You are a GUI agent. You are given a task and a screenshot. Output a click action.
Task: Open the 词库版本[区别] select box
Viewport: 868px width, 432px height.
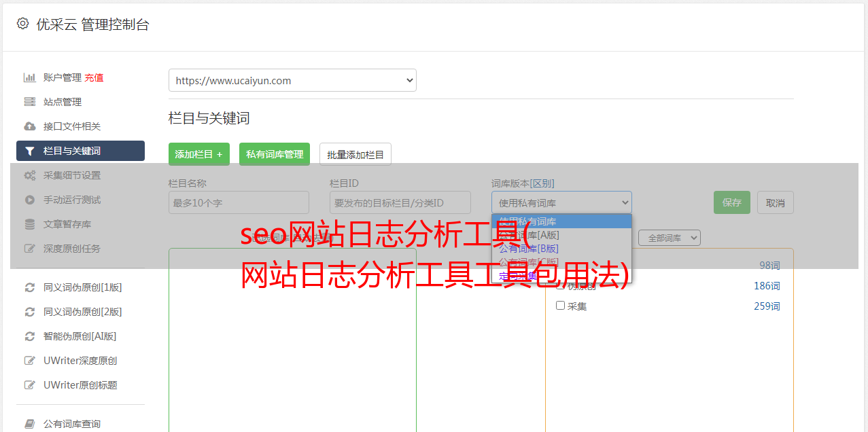[x=561, y=202]
